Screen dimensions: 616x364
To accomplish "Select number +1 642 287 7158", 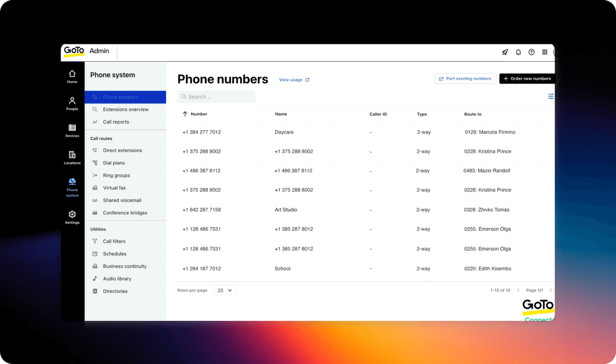I will 202,210.
